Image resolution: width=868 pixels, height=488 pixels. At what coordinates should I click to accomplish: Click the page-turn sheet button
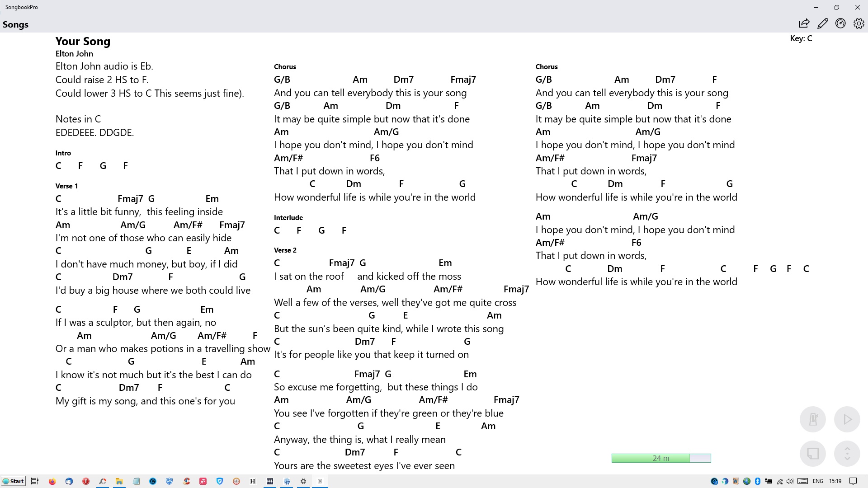[x=813, y=453]
